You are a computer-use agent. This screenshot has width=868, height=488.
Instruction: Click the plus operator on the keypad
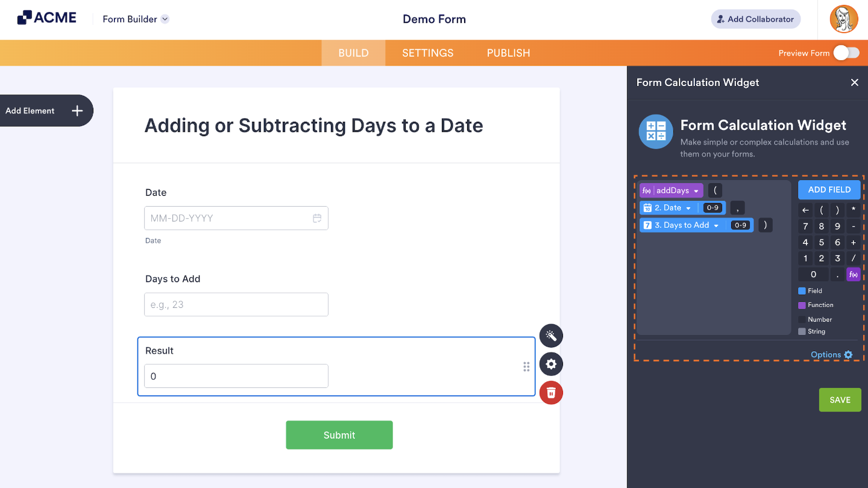tap(853, 242)
